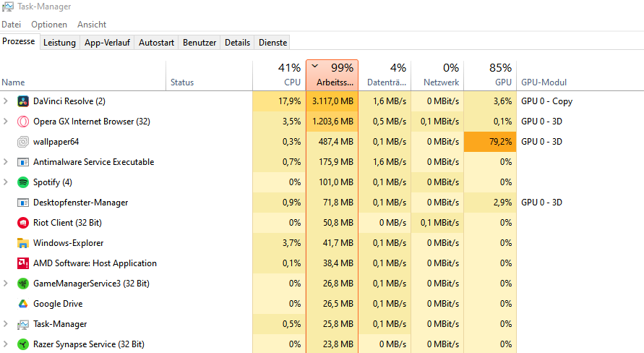Select the wallpaper64 process name
Screen dimensions: 644x353
(x=56, y=142)
